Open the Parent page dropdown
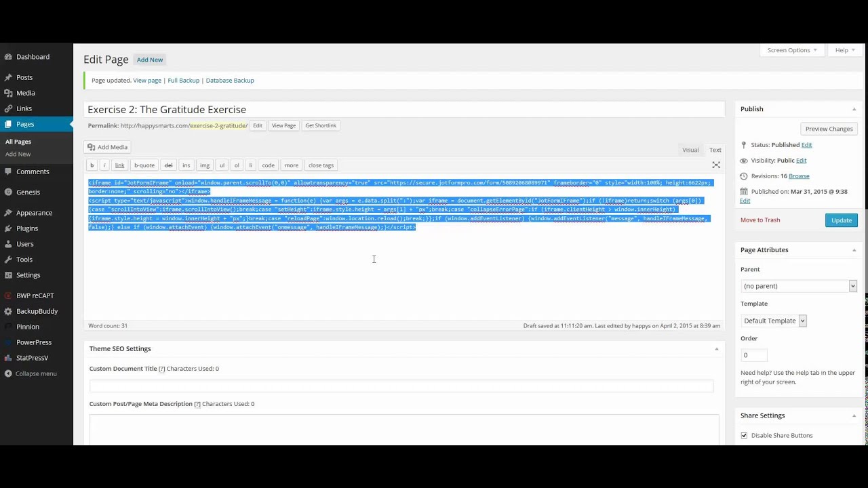868x488 pixels. click(x=799, y=286)
